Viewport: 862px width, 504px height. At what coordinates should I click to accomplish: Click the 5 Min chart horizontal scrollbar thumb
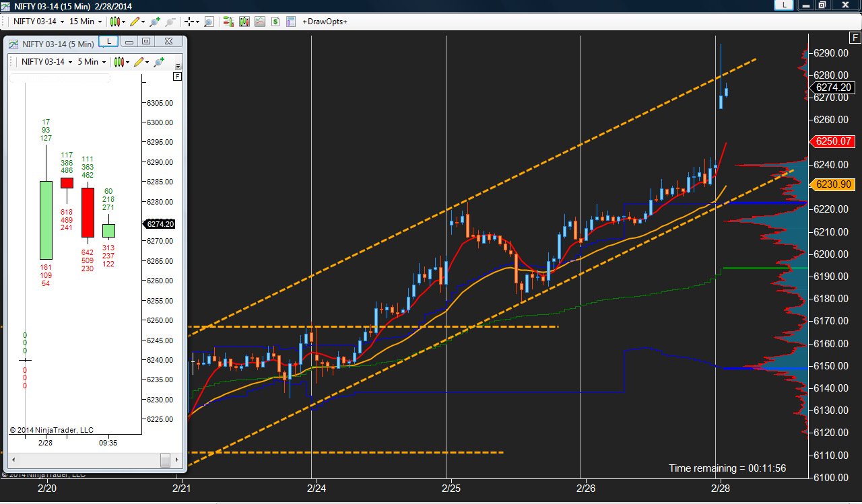click(x=165, y=460)
